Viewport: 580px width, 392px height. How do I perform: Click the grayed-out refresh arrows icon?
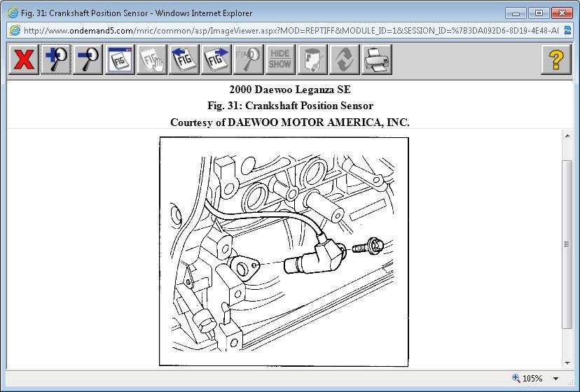[344, 59]
